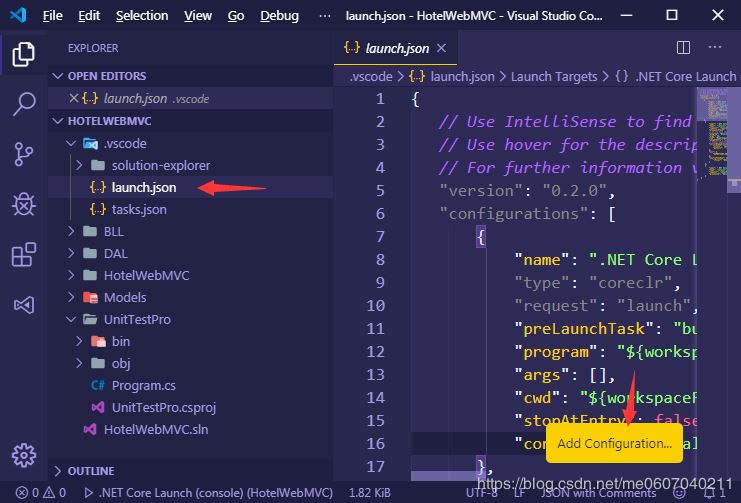Image resolution: width=741 pixels, height=503 pixels.
Task: Open the Explorer view in activity bar
Action: pyautogui.click(x=24, y=54)
